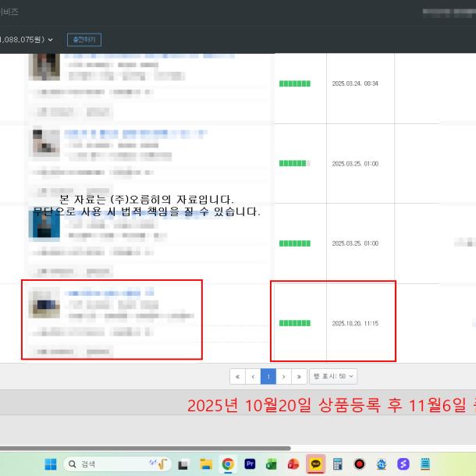Click the Task View taskbar icon
The width and height of the screenshot is (476, 476).
[183, 464]
